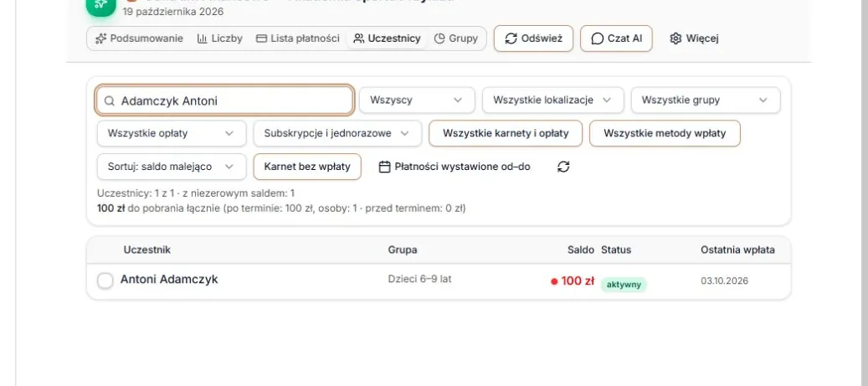
Task: Click the chat bubble icon in Czat AI
Action: tap(598, 39)
